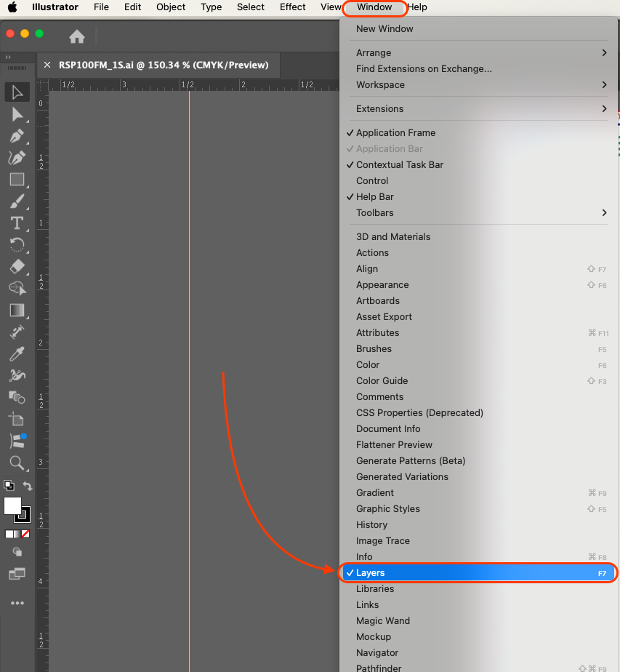Click the Drawing Modes icon
The image size is (620, 672).
coord(17,552)
